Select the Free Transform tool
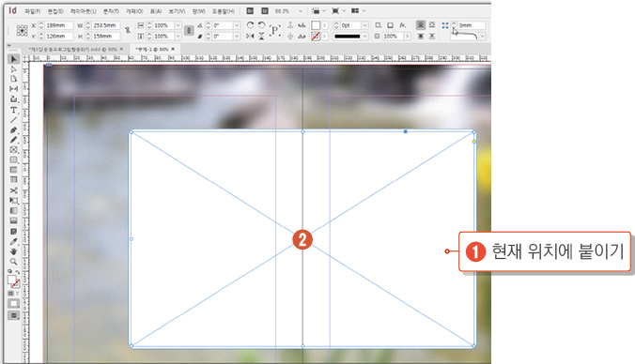The height and width of the screenshot is (364, 635). (13, 201)
